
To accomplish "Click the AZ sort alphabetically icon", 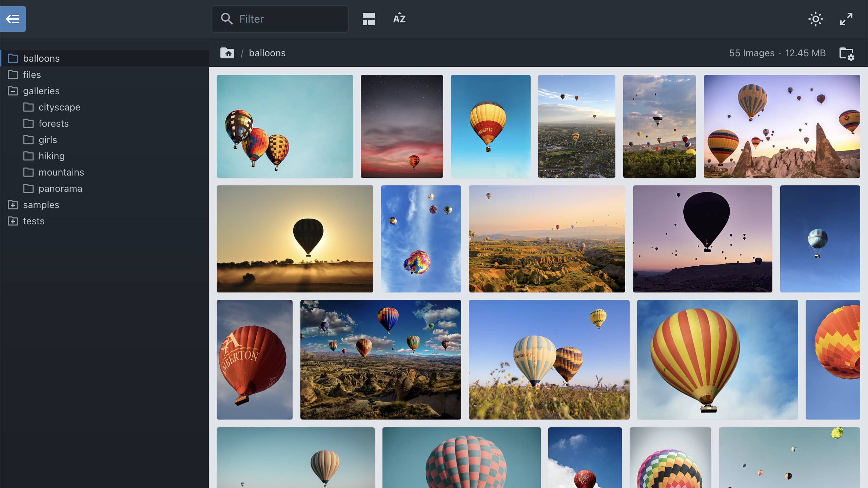I will click(399, 19).
